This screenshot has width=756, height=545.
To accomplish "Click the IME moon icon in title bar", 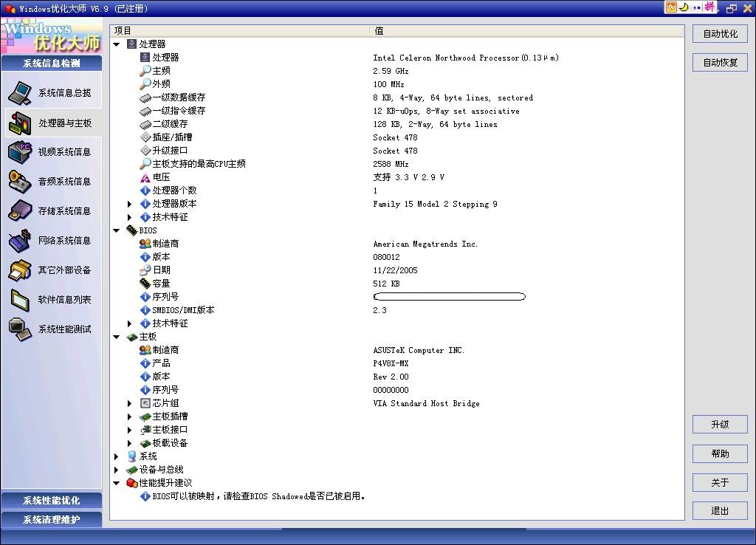I will 684,7.
